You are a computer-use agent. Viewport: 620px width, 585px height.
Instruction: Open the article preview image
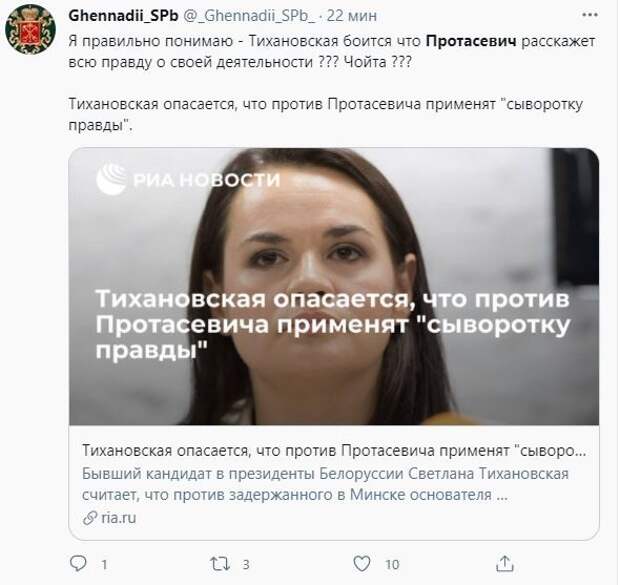click(x=334, y=286)
